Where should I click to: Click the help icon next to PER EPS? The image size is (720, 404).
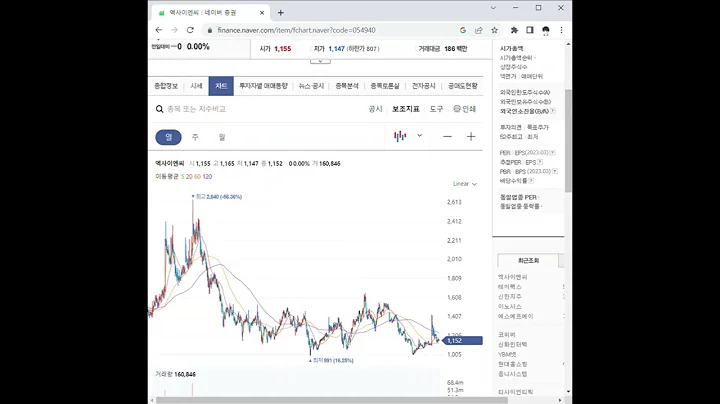pyautogui.click(x=552, y=152)
